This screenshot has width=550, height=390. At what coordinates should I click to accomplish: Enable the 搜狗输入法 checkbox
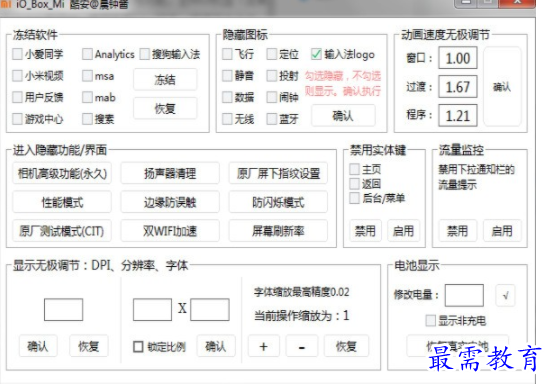click(145, 54)
